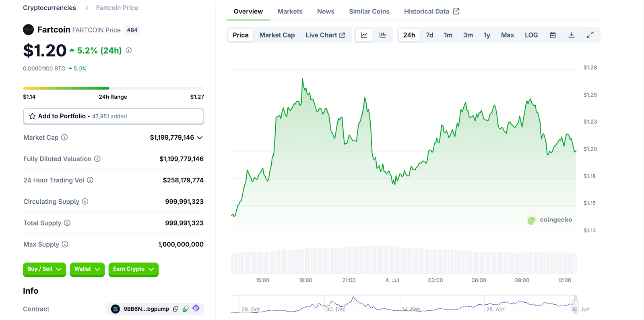
Task: Copy the contract address
Action: 176,309
